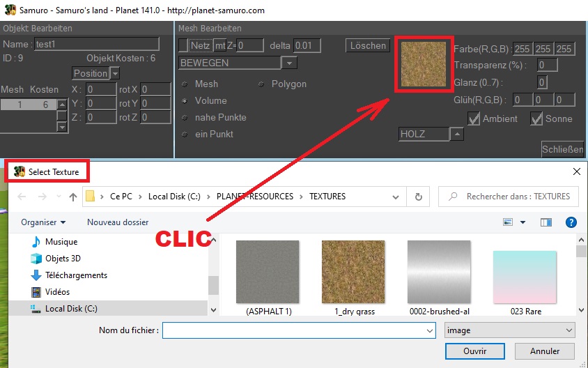588x368 pixels.
Task: Click the current texture preview swatch
Action: 424,64
